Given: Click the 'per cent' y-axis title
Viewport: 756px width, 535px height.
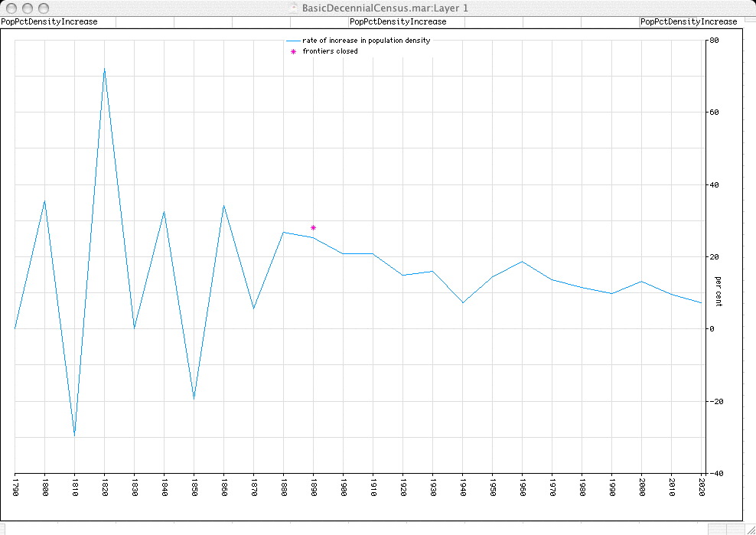Looking at the screenshot, I should 719,292.
